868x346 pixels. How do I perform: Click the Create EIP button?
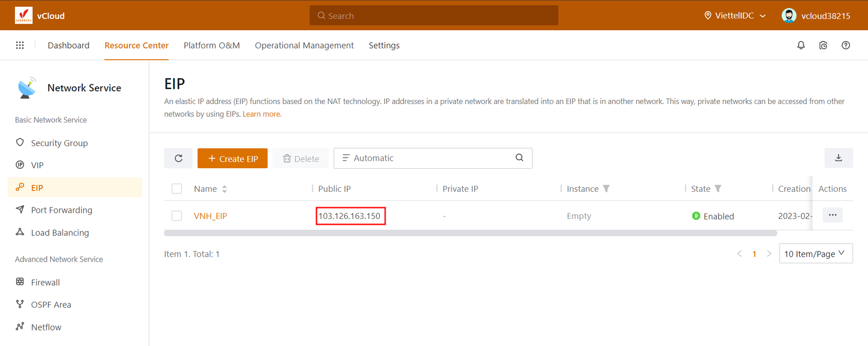point(232,158)
